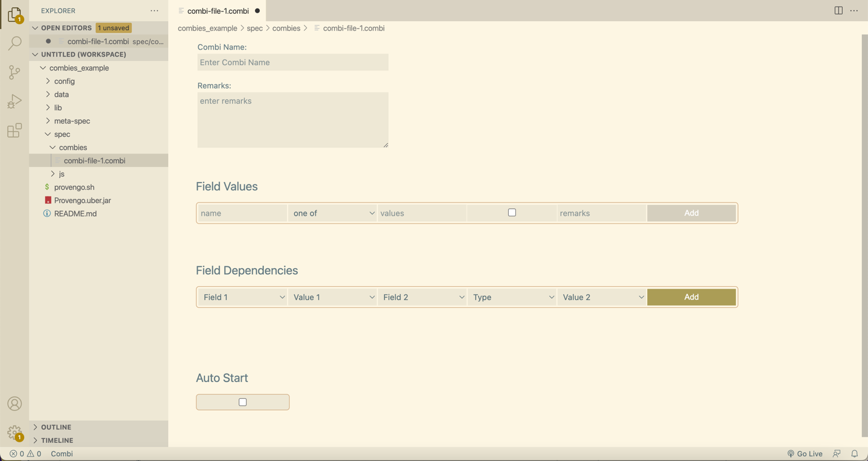Open editor more actions ellipsis
868x461 pixels.
coord(854,11)
